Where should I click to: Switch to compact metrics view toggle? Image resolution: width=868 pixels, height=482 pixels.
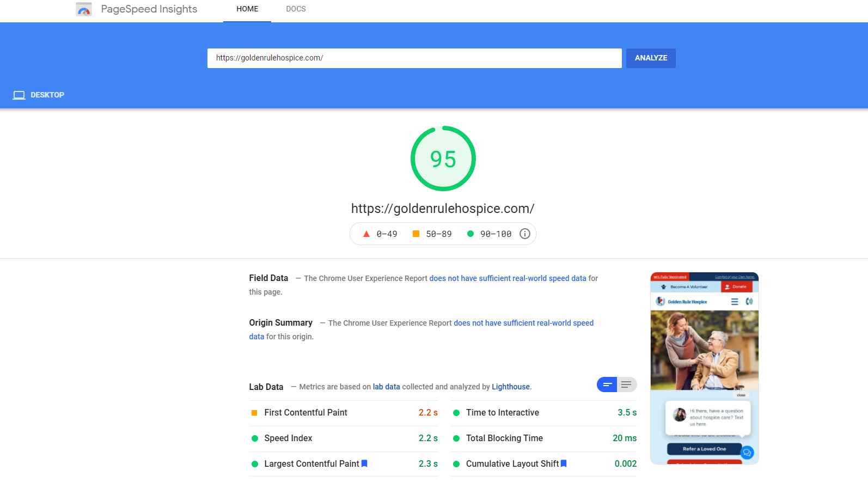(607, 385)
